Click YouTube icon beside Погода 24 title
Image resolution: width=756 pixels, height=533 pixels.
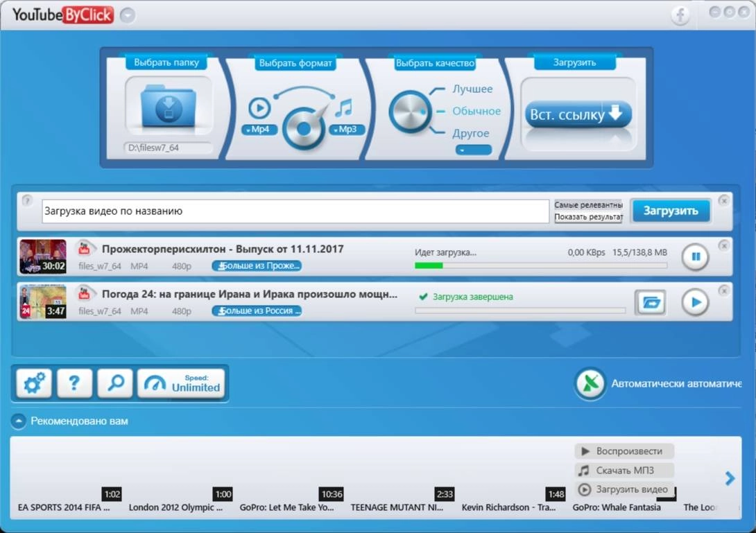pos(85,293)
